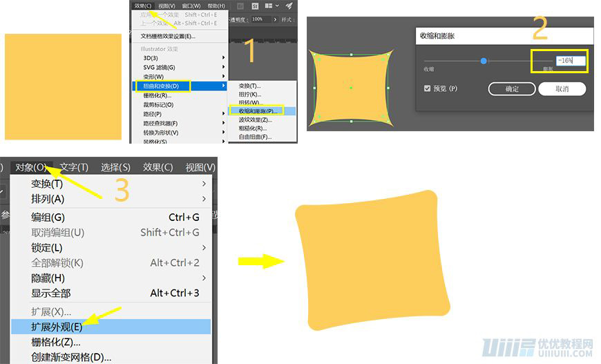The image size is (601, 364).
Task: Click the -16% value input field
Action: pos(571,61)
